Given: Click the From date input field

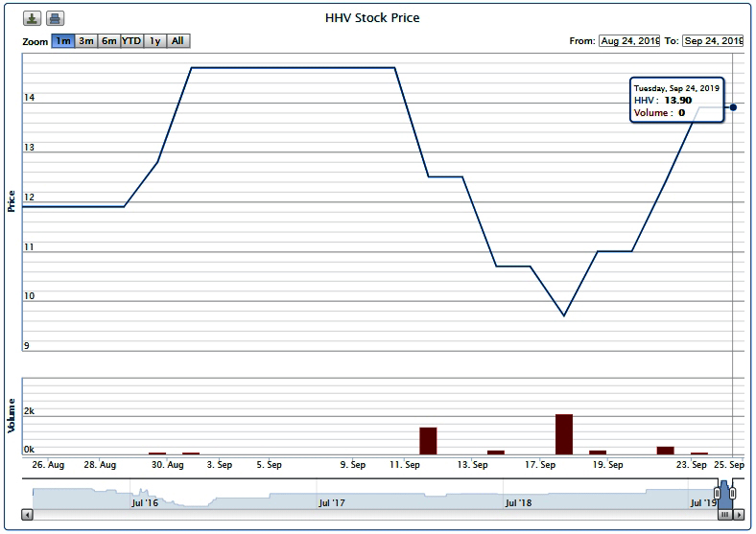Looking at the screenshot, I should (629, 41).
